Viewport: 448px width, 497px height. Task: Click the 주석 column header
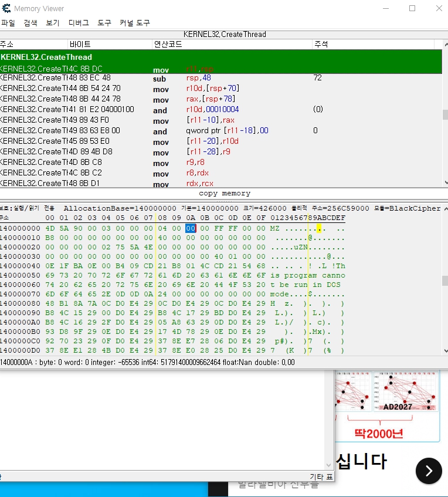tap(321, 45)
